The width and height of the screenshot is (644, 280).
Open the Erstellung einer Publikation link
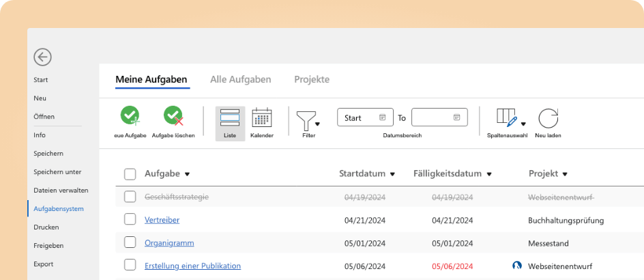192,266
